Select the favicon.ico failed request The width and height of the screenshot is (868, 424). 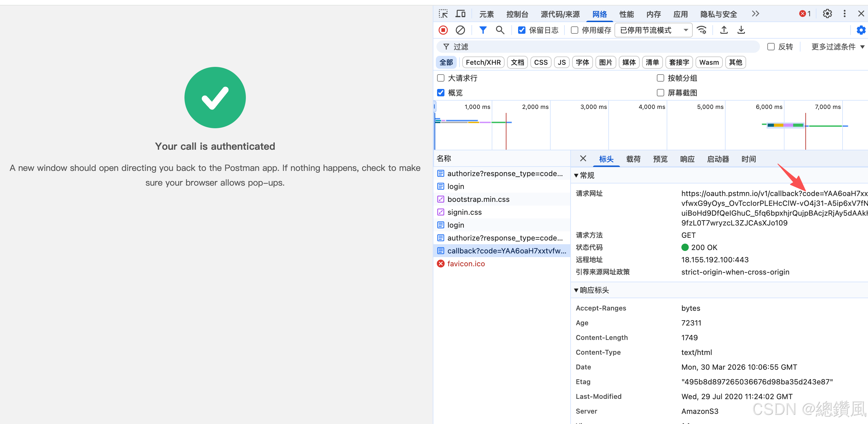pyautogui.click(x=466, y=264)
